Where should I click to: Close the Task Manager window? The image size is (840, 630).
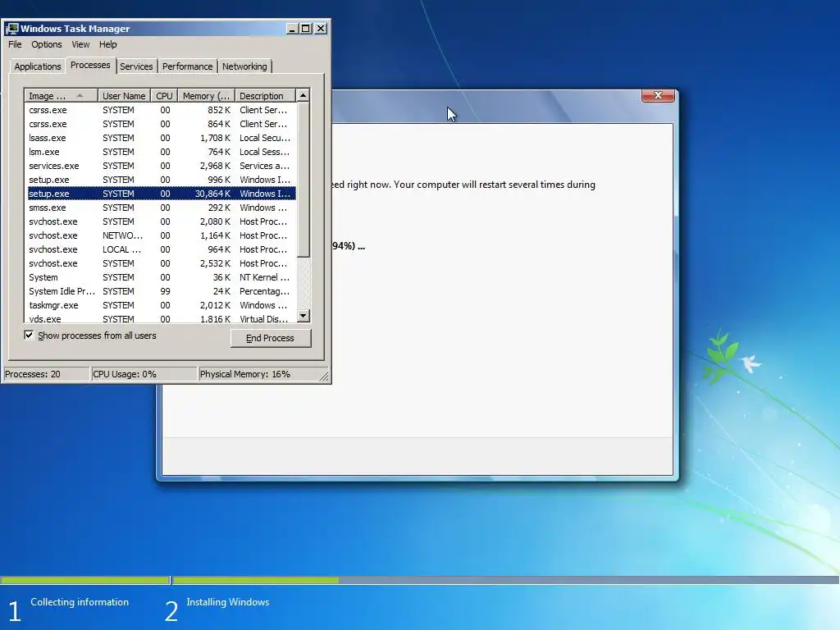click(321, 29)
